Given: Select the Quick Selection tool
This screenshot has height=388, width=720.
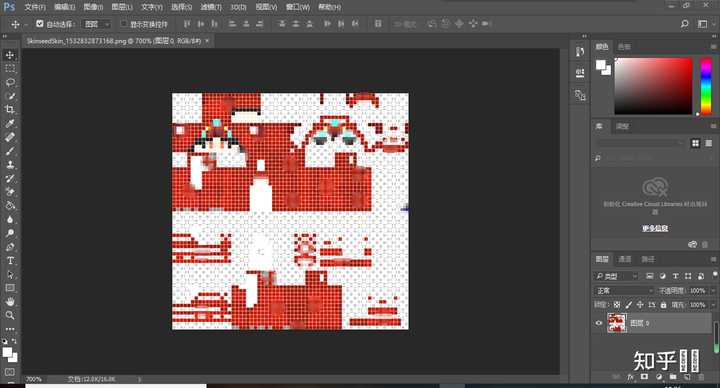Looking at the screenshot, I should [x=10, y=96].
